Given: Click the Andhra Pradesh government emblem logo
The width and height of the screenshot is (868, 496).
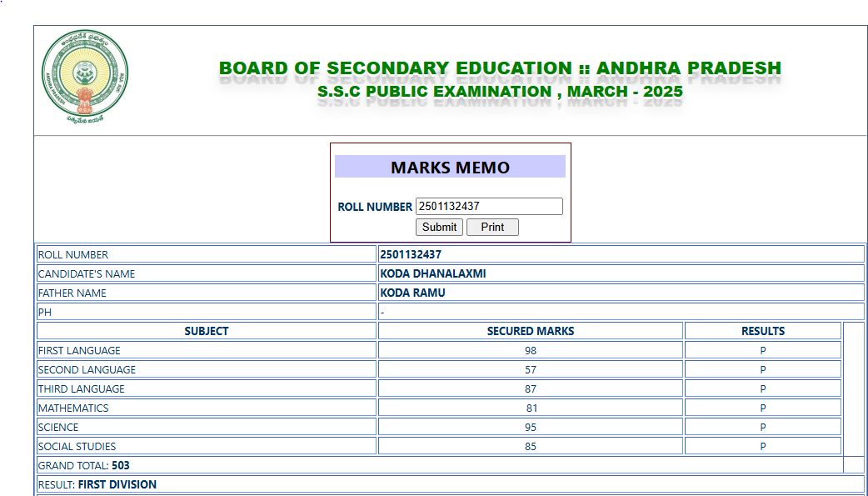Looking at the screenshot, I should coord(85,76).
